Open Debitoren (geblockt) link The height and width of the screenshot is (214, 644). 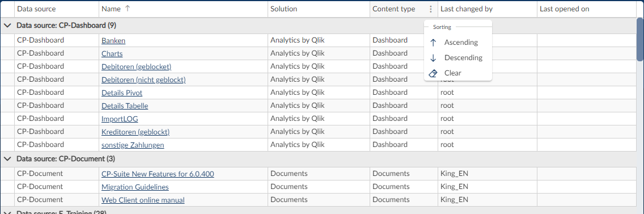pyautogui.click(x=137, y=66)
